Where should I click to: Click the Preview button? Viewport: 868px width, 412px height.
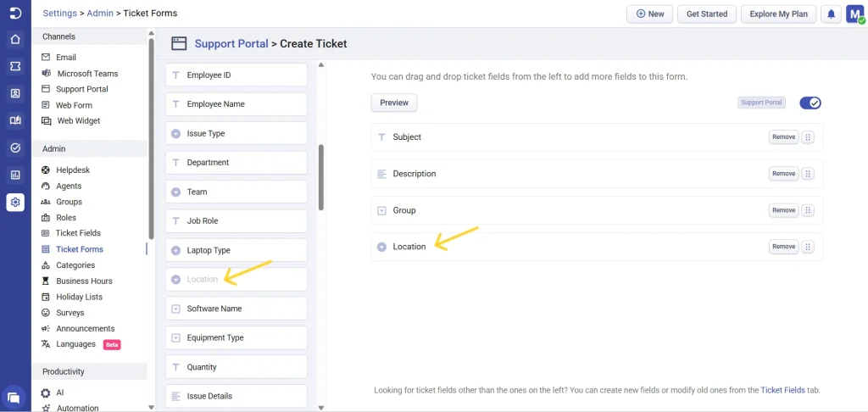point(394,103)
